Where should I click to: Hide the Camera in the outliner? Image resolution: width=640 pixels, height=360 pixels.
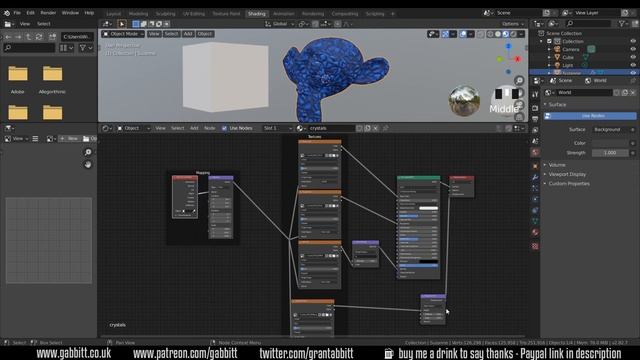(x=633, y=49)
